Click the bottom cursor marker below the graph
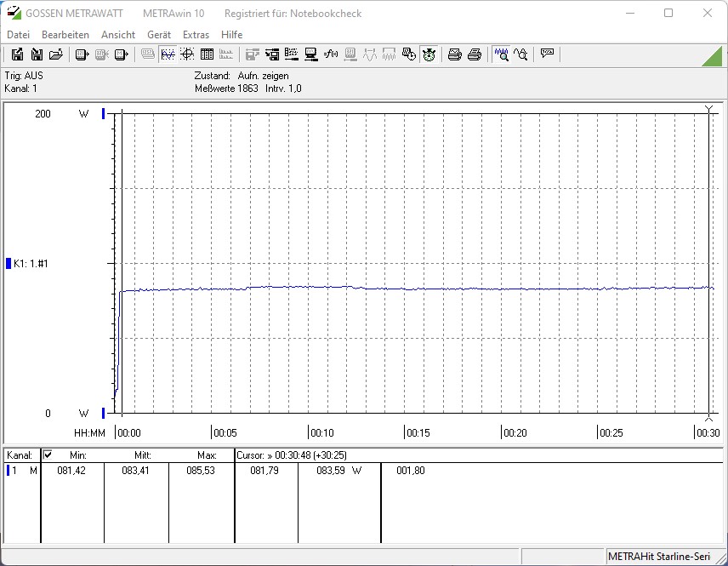 tap(708, 417)
